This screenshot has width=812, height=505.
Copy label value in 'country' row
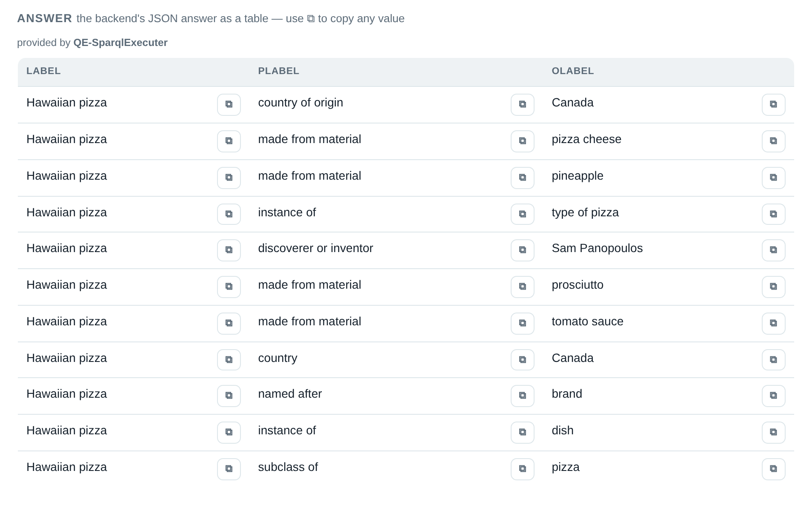click(x=229, y=360)
